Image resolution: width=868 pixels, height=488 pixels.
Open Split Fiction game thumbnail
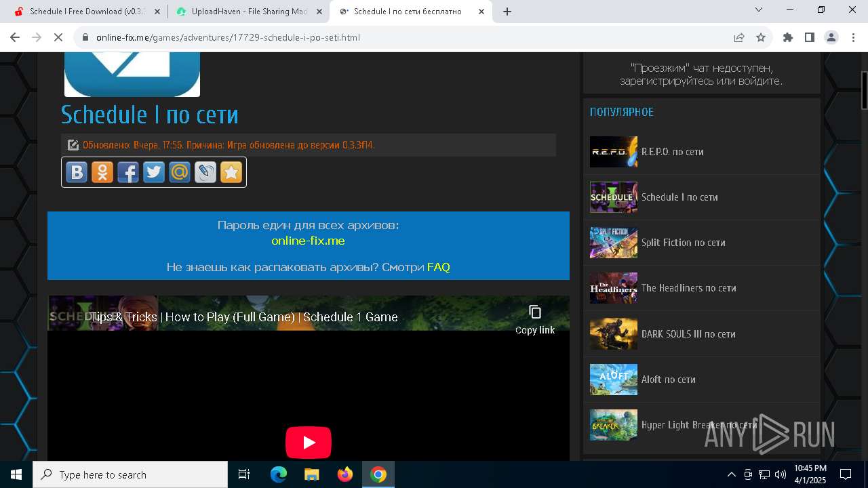click(x=614, y=243)
